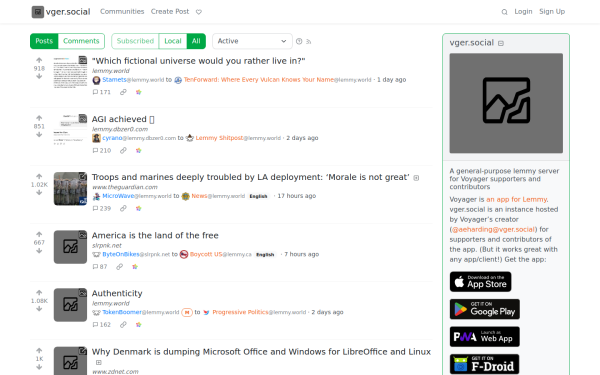Image resolution: width=600 pixels, height=375 pixels.
Task: Open the RSS feed icon
Action: pyautogui.click(x=308, y=41)
